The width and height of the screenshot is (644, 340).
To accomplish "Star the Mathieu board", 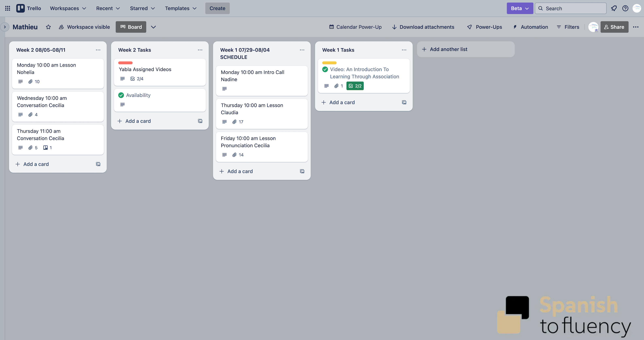I will point(48,27).
